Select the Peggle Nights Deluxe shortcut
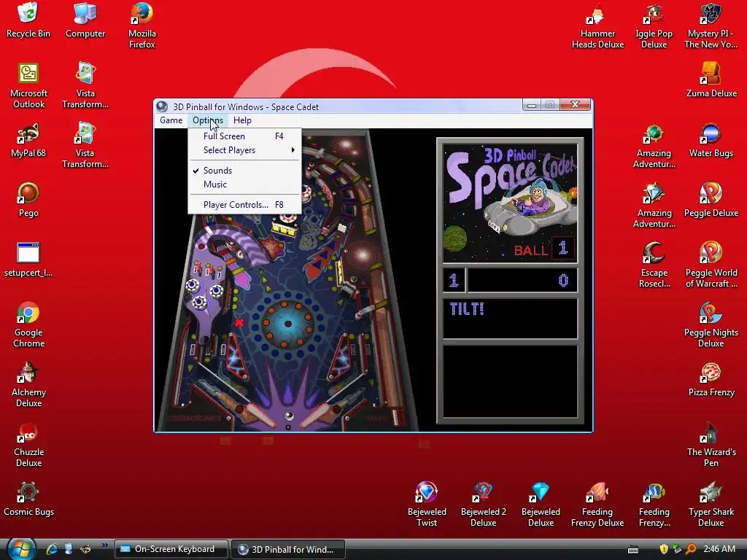The width and height of the screenshot is (747, 560). (x=711, y=324)
